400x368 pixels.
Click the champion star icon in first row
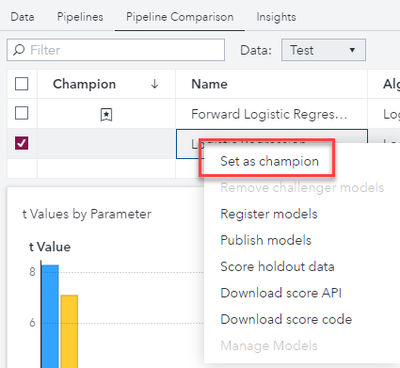point(106,115)
